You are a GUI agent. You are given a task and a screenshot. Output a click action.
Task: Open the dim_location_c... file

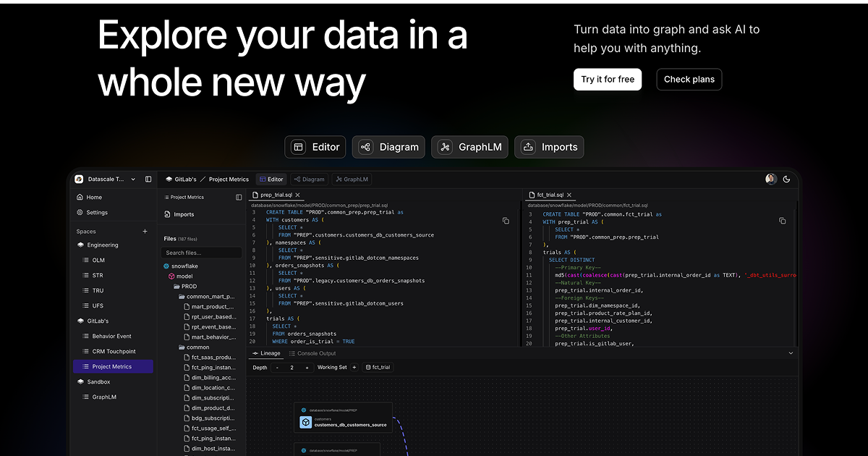click(x=210, y=387)
